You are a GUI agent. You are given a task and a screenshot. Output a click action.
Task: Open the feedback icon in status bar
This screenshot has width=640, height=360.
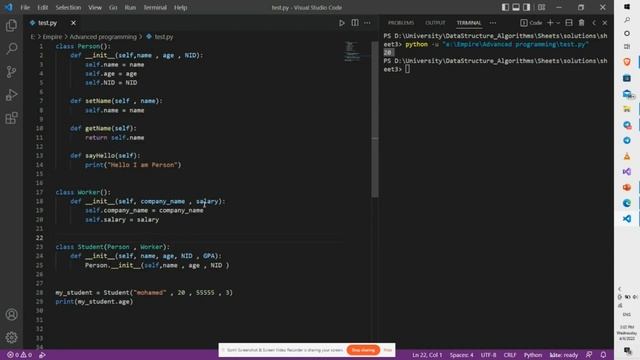click(589, 355)
